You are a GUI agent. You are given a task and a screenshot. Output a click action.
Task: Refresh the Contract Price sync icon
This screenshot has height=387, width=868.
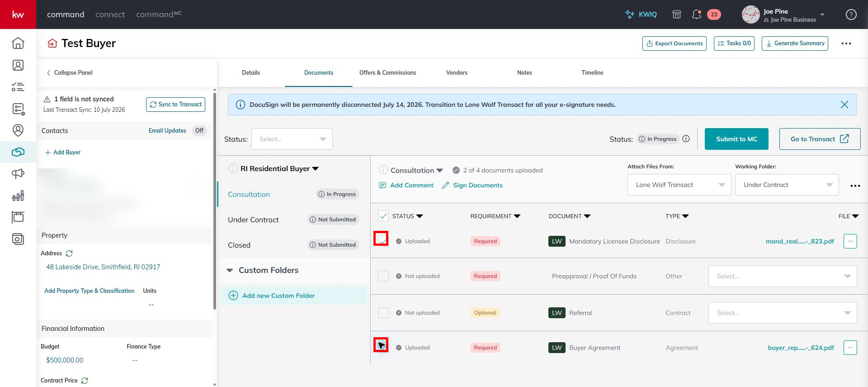coord(85,381)
